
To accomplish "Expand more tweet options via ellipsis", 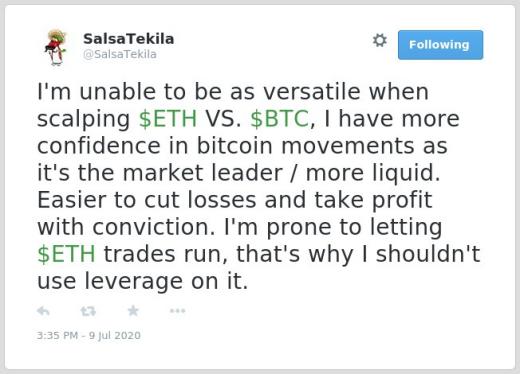I will coord(177,311).
